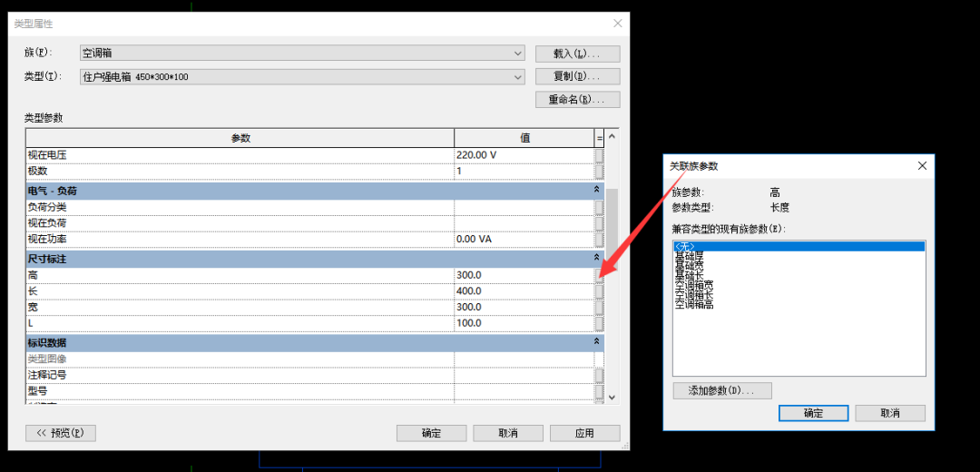Open the 族(F) dropdown showing 空调箱

pos(302,54)
